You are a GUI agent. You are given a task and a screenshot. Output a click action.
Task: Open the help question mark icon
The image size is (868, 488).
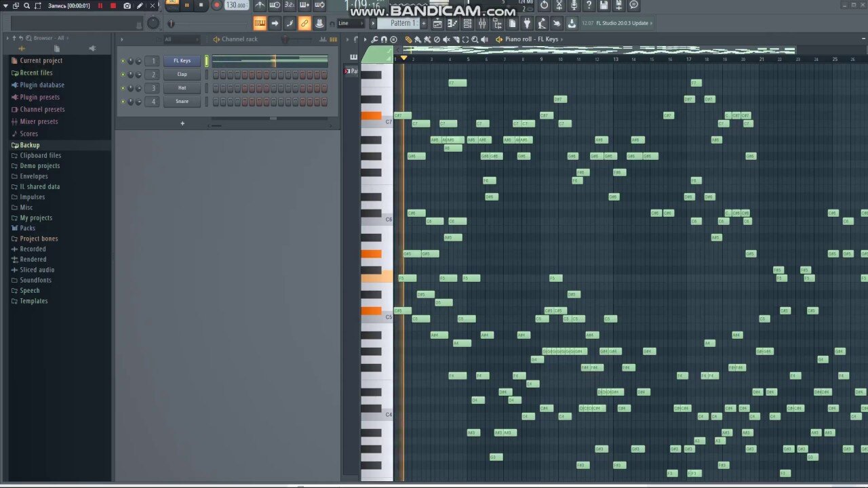[x=589, y=5]
